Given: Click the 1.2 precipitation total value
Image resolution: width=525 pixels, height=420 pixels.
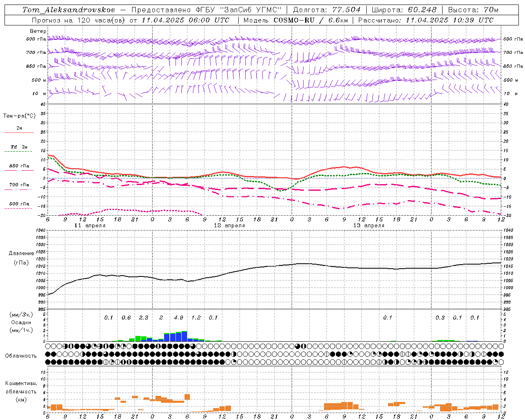Looking at the screenshot, I should point(196,318).
